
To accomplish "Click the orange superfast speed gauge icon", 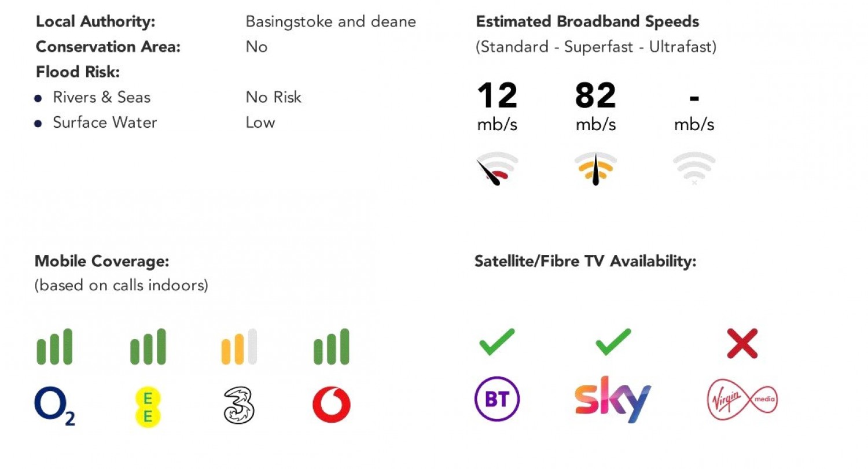I will [x=595, y=168].
